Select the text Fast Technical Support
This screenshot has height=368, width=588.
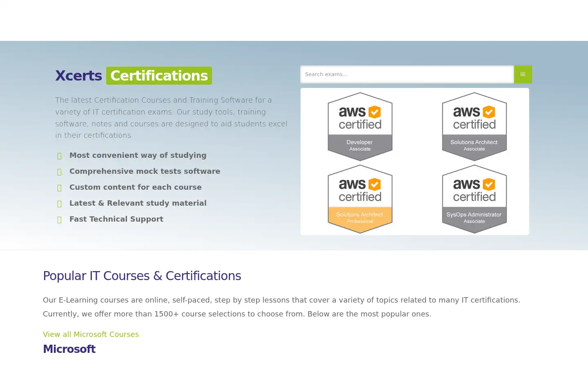pyautogui.click(x=116, y=219)
